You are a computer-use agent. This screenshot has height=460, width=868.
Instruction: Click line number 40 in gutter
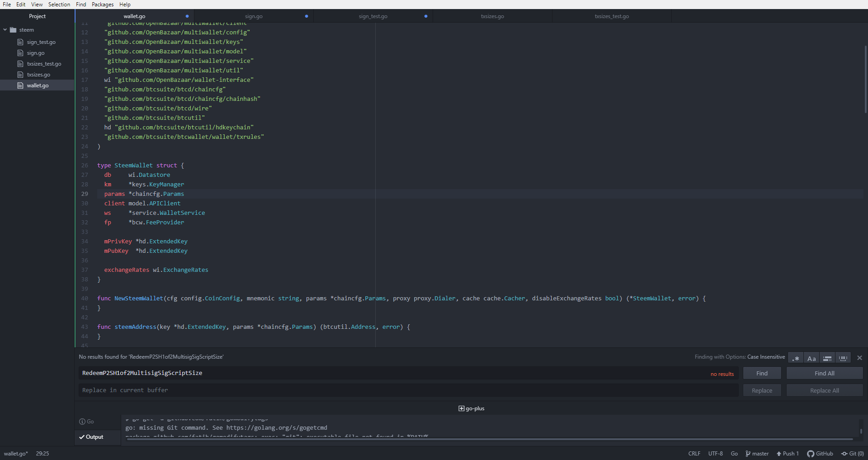pyautogui.click(x=85, y=299)
